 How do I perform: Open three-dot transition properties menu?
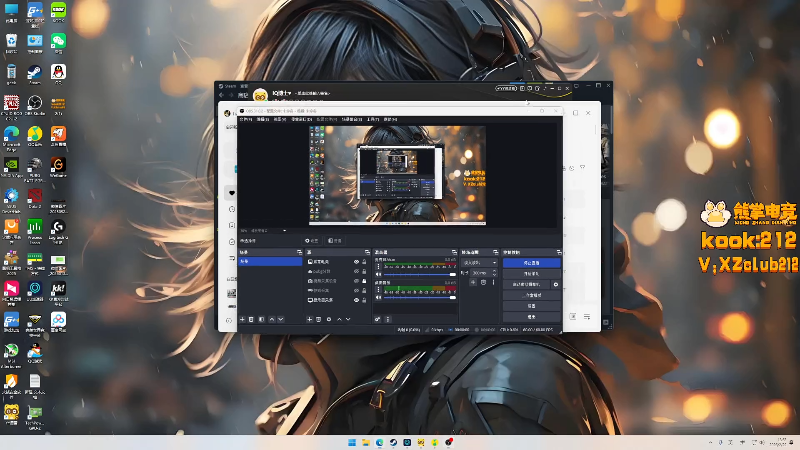pyautogui.click(x=493, y=282)
